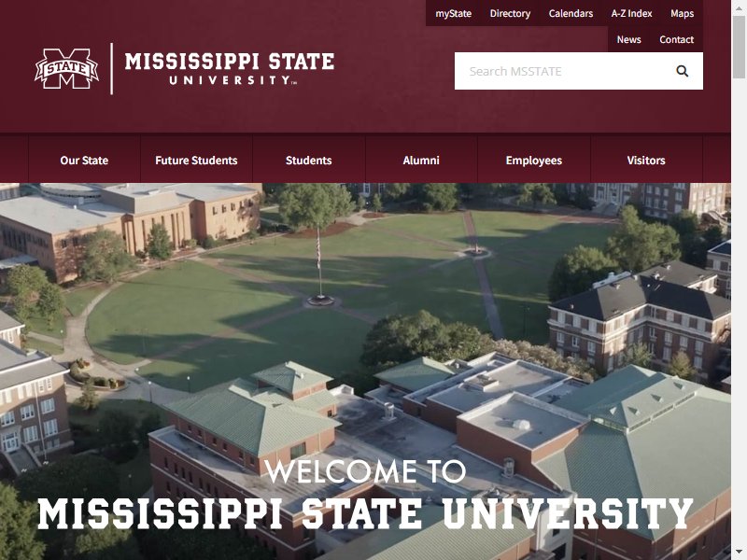Viewport: 747px width, 560px height.
Task: Open the myState link
Action: [453, 13]
